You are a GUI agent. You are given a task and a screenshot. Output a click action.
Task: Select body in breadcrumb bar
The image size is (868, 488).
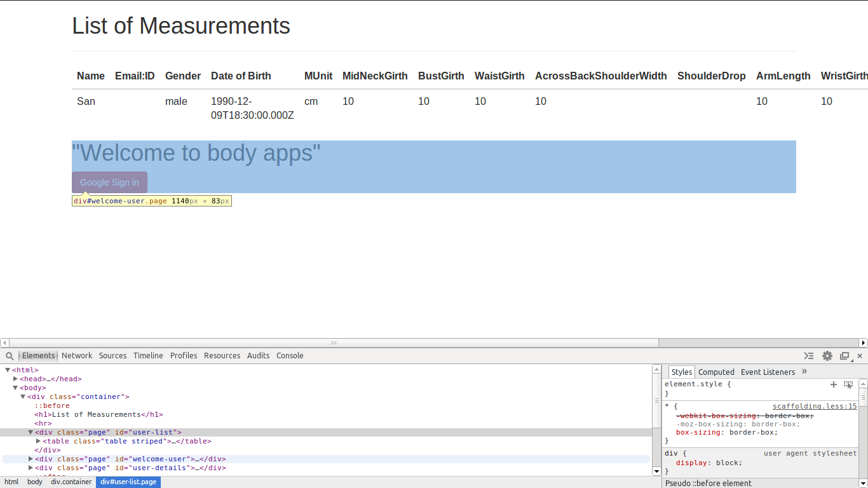coord(35,482)
